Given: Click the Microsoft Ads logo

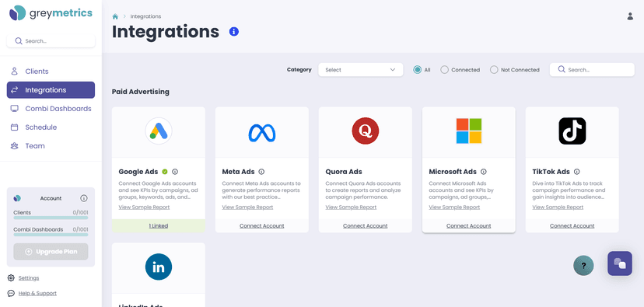Looking at the screenshot, I should pyautogui.click(x=469, y=131).
